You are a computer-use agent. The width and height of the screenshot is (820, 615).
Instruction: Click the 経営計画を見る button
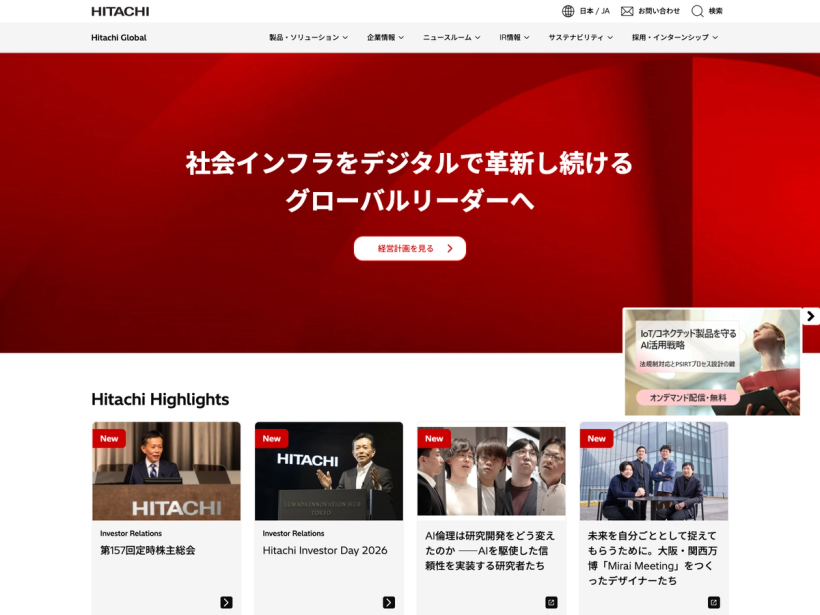pyautogui.click(x=409, y=248)
